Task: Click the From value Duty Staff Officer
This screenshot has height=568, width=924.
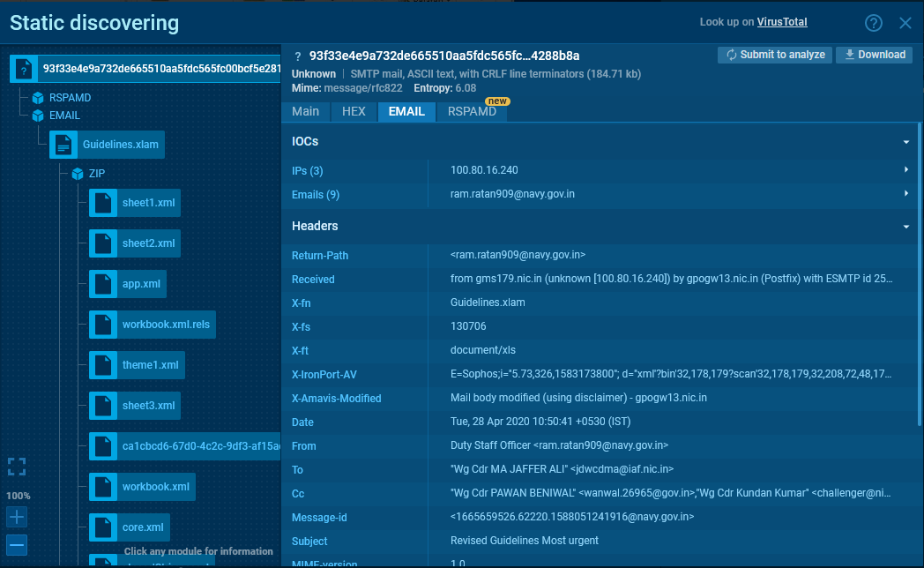Action: 559,445
